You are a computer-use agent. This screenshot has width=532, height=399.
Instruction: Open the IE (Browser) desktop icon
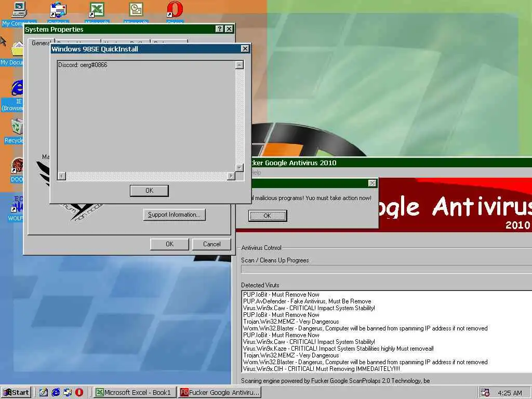(17, 87)
